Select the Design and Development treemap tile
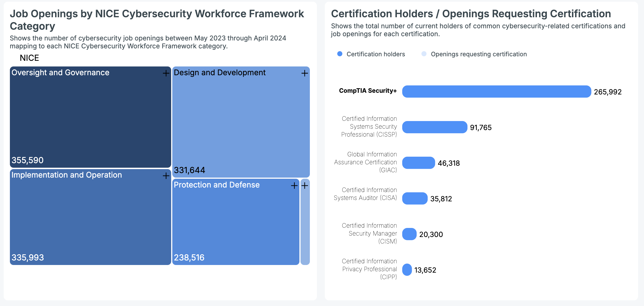 pyautogui.click(x=241, y=122)
